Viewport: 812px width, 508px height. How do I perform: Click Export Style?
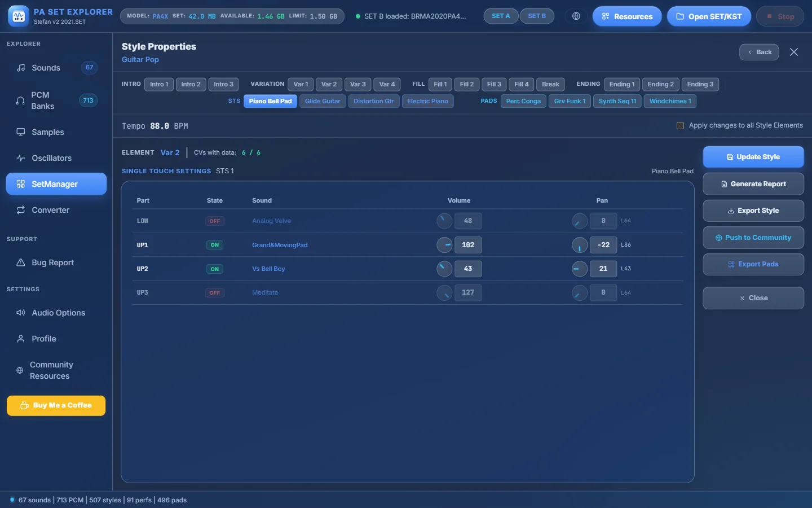pyautogui.click(x=753, y=211)
